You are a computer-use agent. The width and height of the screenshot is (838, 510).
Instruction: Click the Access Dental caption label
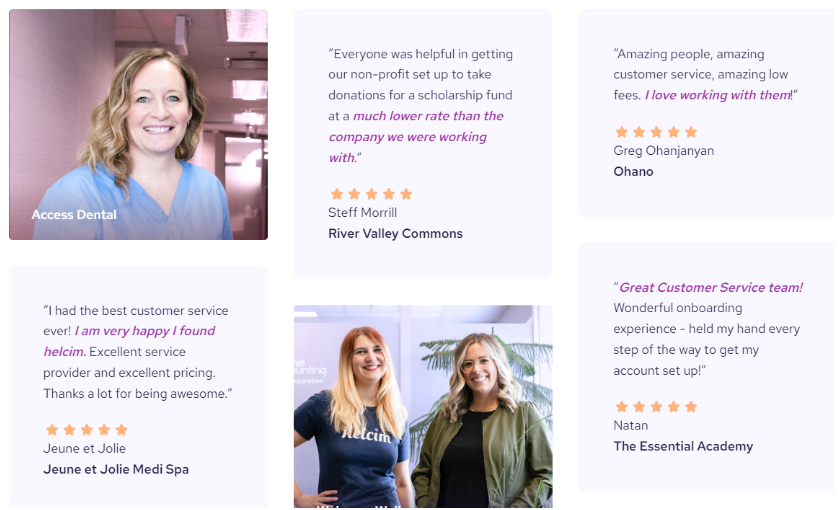[x=74, y=214]
